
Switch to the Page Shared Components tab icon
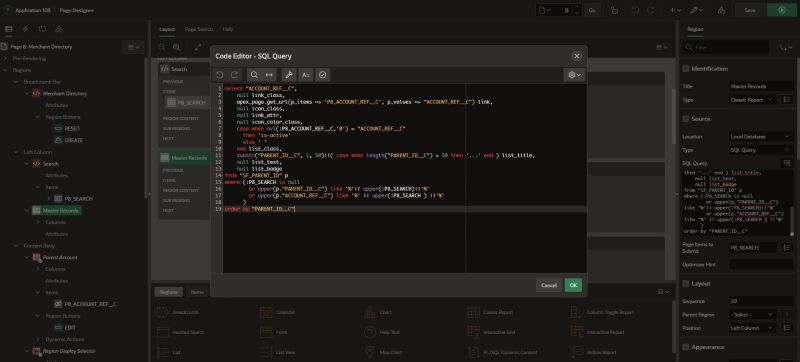pos(59,29)
